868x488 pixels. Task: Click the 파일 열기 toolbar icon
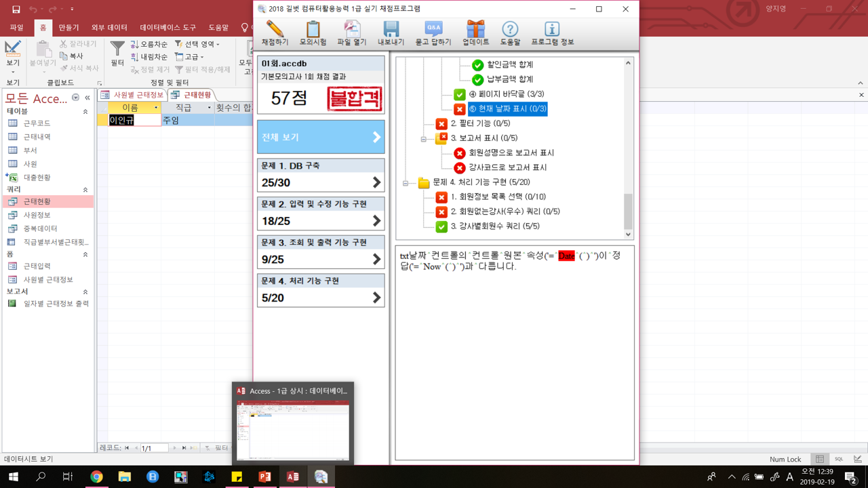click(x=351, y=33)
